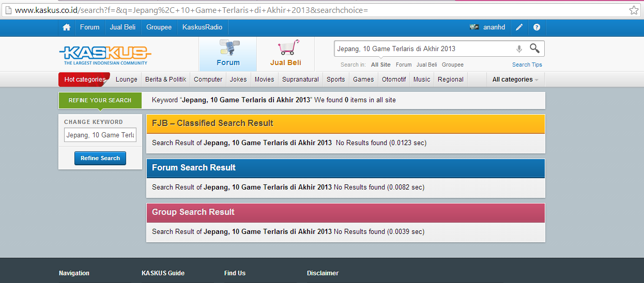Open the Search Tips link
Screen dimensions: 644x283
(527, 65)
